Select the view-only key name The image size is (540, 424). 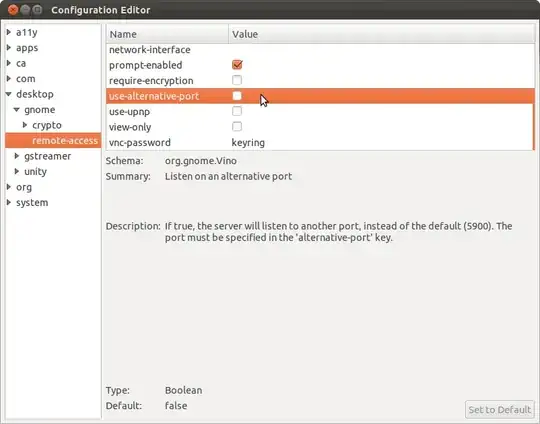130,127
